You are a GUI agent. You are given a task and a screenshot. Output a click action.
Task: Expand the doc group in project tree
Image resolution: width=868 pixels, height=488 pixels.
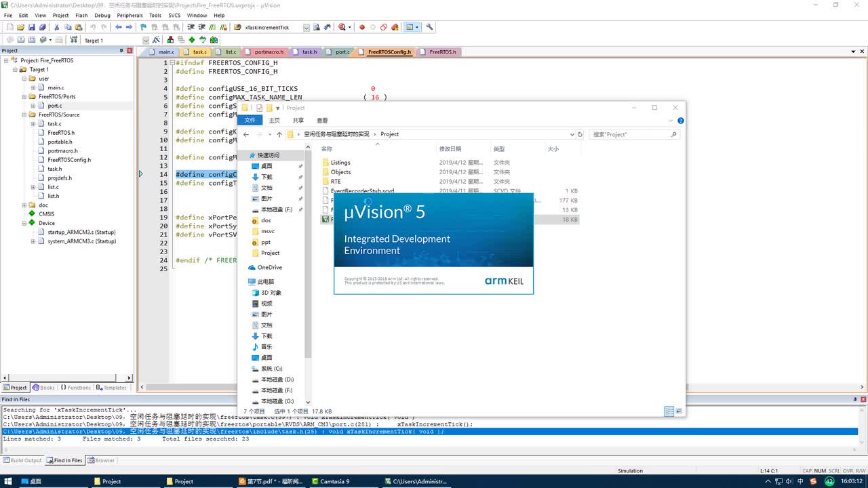click(24, 205)
